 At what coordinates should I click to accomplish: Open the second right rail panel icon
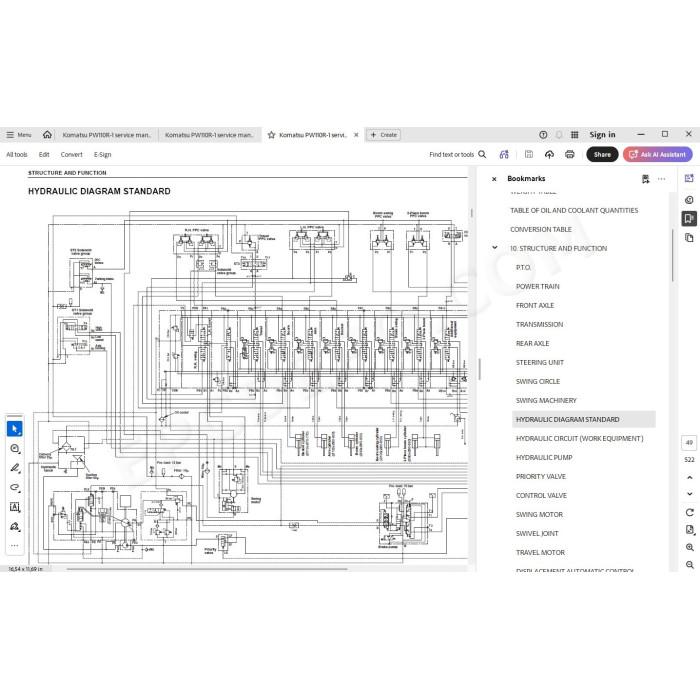(x=689, y=200)
